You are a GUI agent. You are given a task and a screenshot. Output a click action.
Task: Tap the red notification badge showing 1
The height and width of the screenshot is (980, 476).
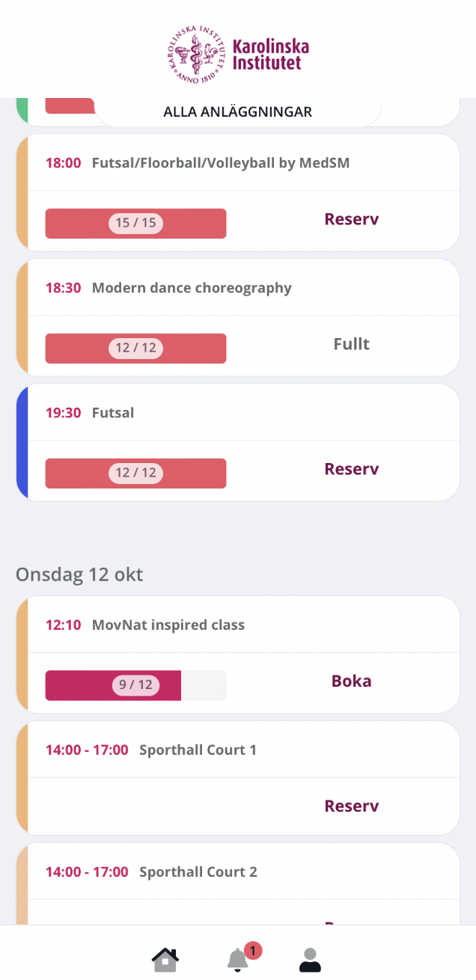(253, 951)
